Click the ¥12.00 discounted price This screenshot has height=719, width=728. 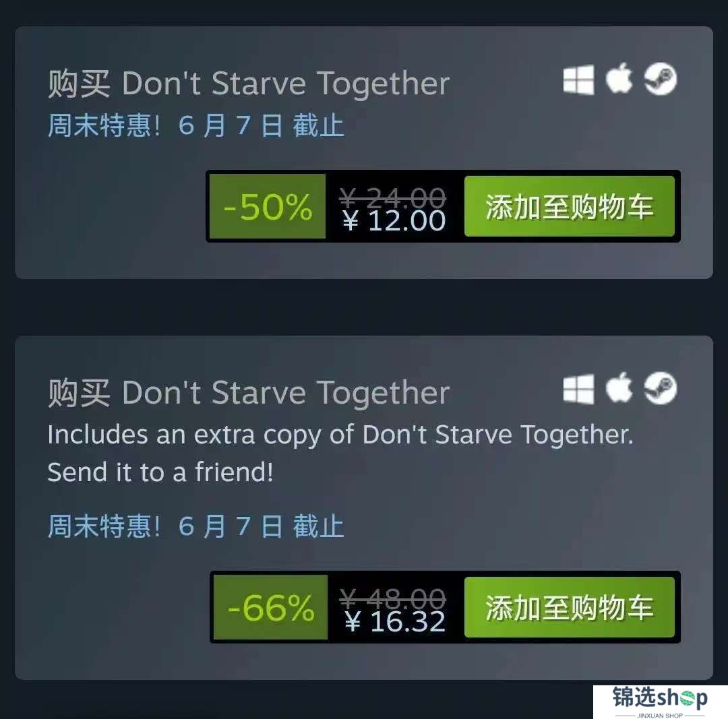(394, 220)
